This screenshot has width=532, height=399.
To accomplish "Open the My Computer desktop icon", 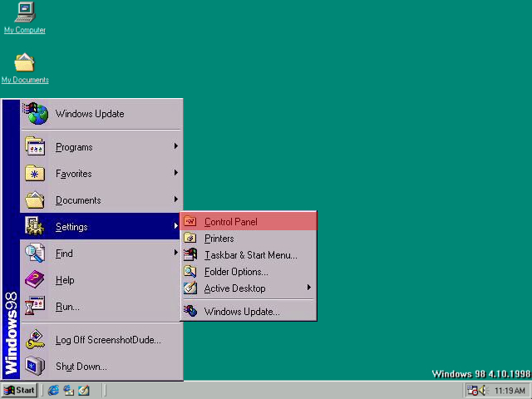I will (x=25, y=14).
